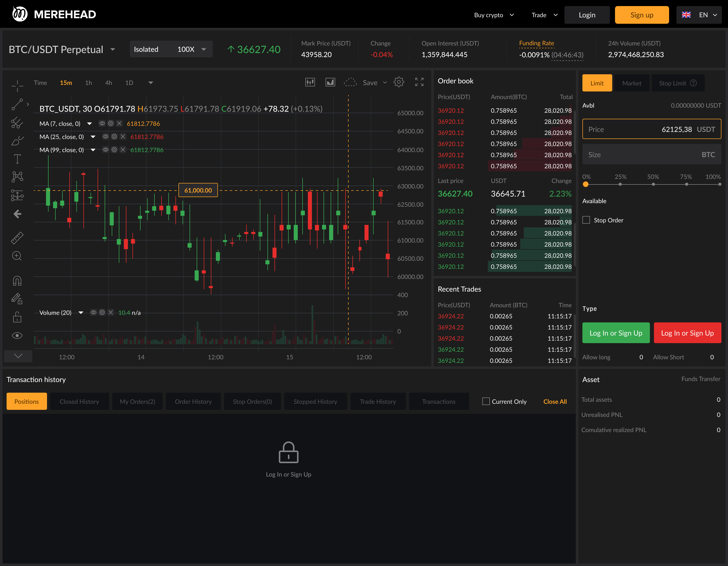Click the Close All link

point(555,402)
